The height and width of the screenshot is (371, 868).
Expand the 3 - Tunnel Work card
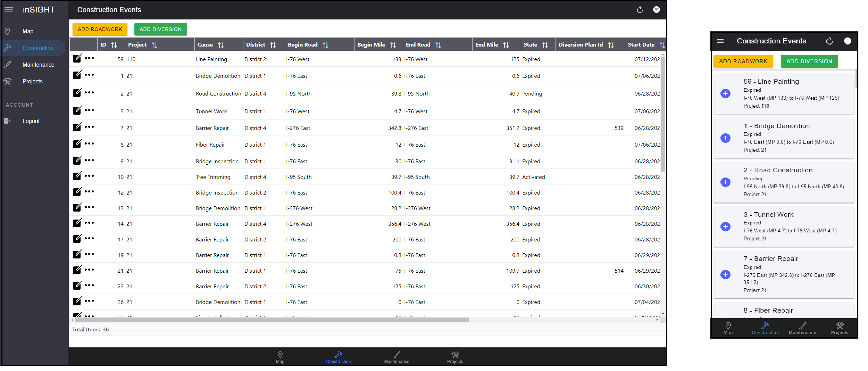[x=726, y=226]
